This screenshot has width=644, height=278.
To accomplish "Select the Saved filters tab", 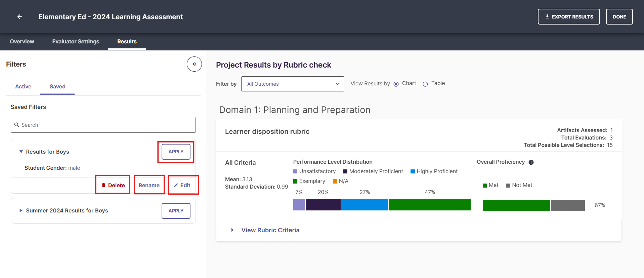I will (x=57, y=86).
